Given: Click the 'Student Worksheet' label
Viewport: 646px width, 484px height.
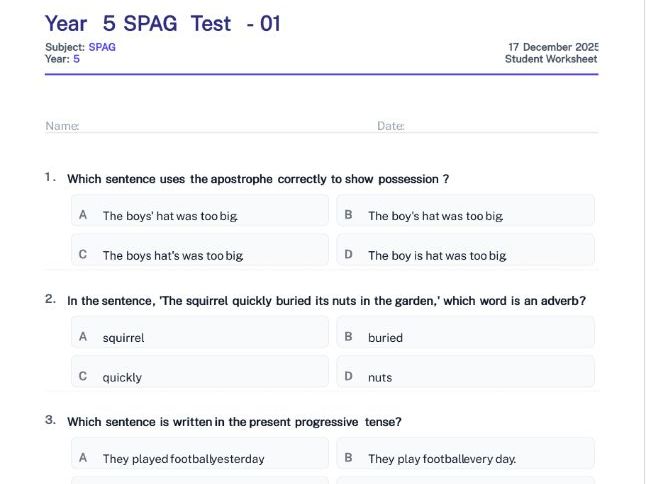Looking at the screenshot, I should 551,59.
